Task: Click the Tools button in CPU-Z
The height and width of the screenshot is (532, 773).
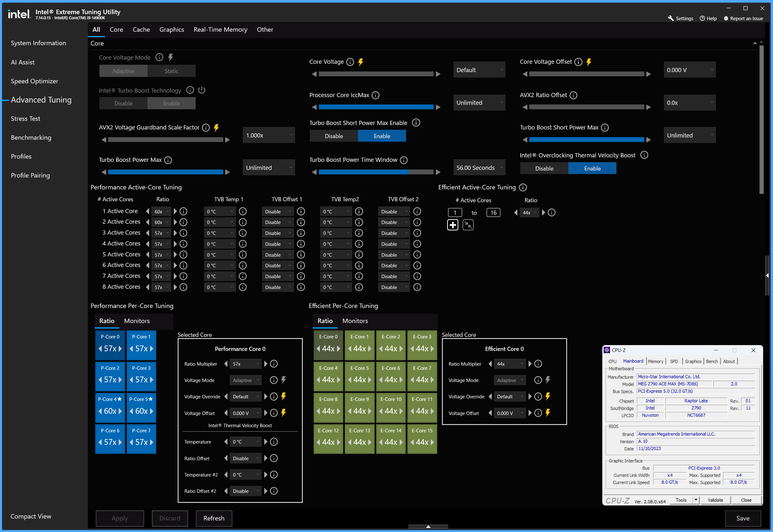Action: tap(681, 500)
